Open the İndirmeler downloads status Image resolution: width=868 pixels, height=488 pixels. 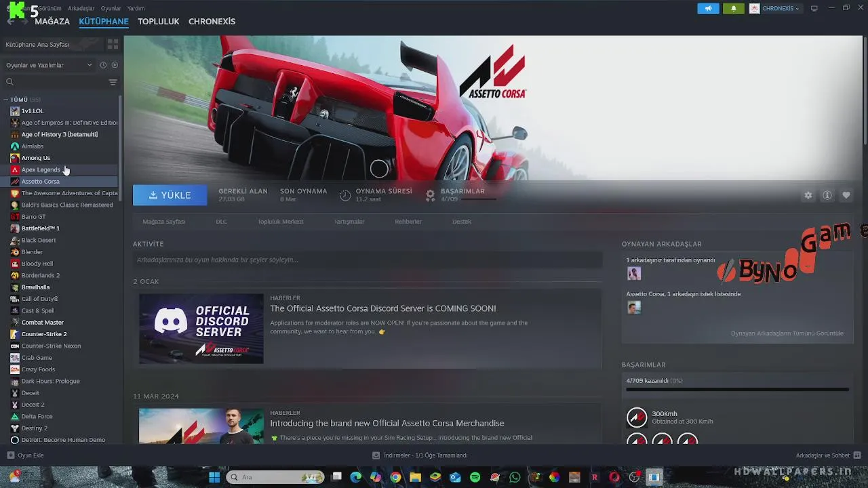[x=420, y=455]
